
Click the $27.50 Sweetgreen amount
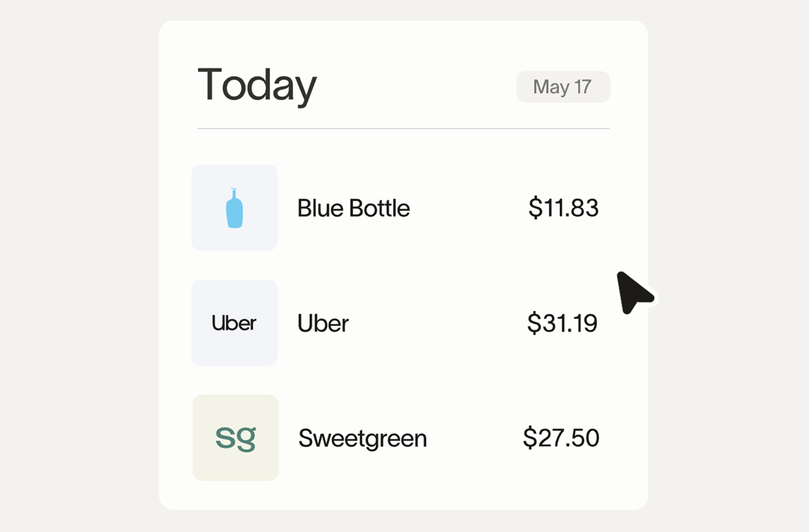pyautogui.click(x=561, y=438)
